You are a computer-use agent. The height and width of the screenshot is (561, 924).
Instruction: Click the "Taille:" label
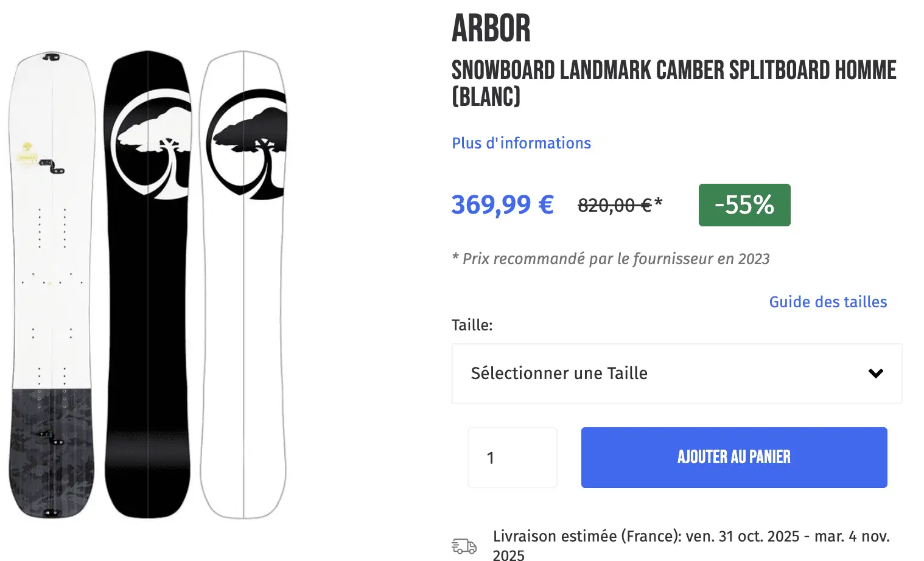point(472,325)
